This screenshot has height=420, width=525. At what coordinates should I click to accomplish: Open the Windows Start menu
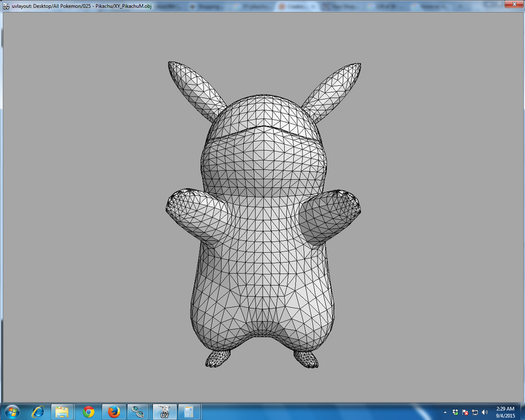click(x=12, y=411)
